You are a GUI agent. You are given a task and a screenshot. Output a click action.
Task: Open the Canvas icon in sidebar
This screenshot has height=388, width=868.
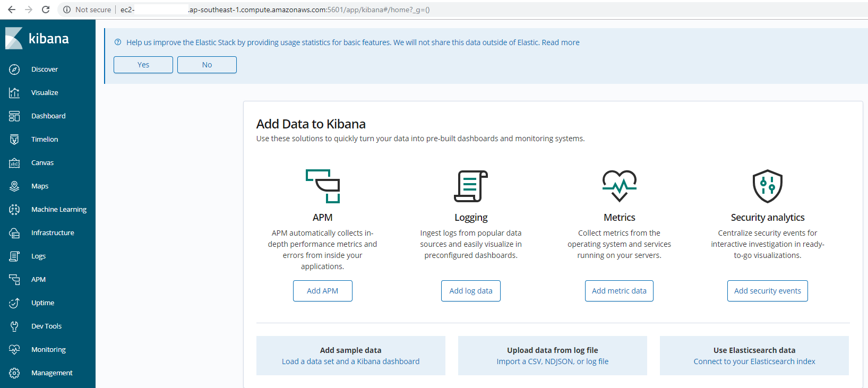point(14,163)
